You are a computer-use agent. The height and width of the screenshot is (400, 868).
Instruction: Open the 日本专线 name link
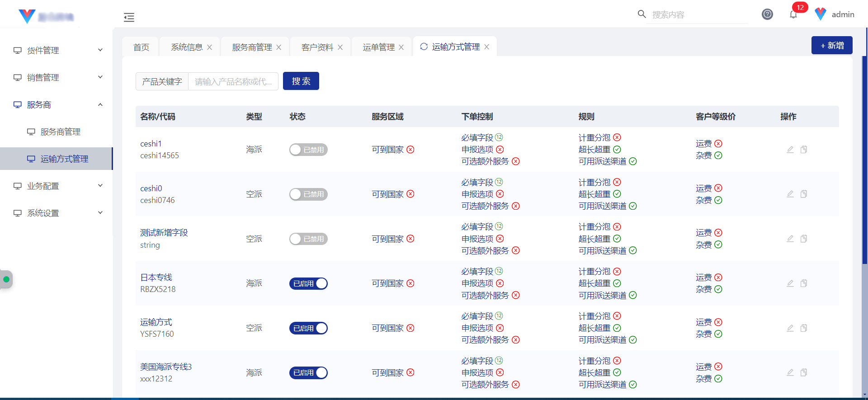pos(156,277)
